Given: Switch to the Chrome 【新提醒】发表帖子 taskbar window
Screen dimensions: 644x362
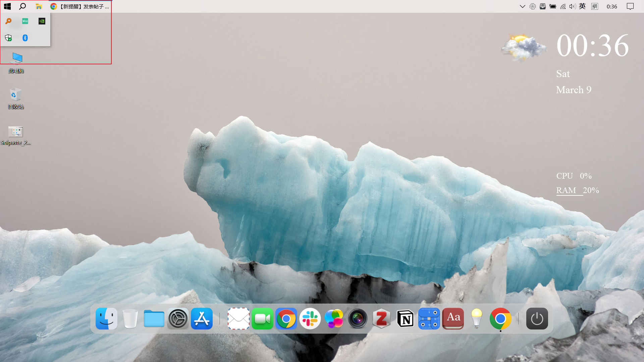Looking at the screenshot, I should pos(80,6).
